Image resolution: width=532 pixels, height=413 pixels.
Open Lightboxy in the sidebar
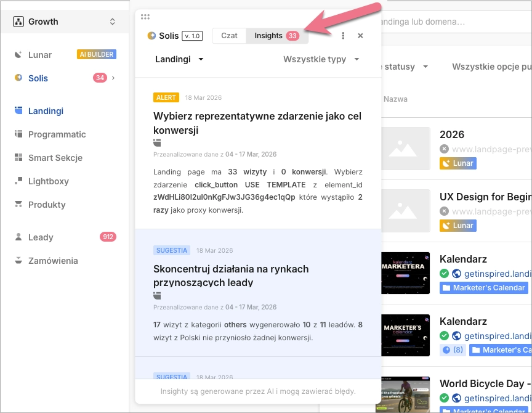tap(49, 181)
